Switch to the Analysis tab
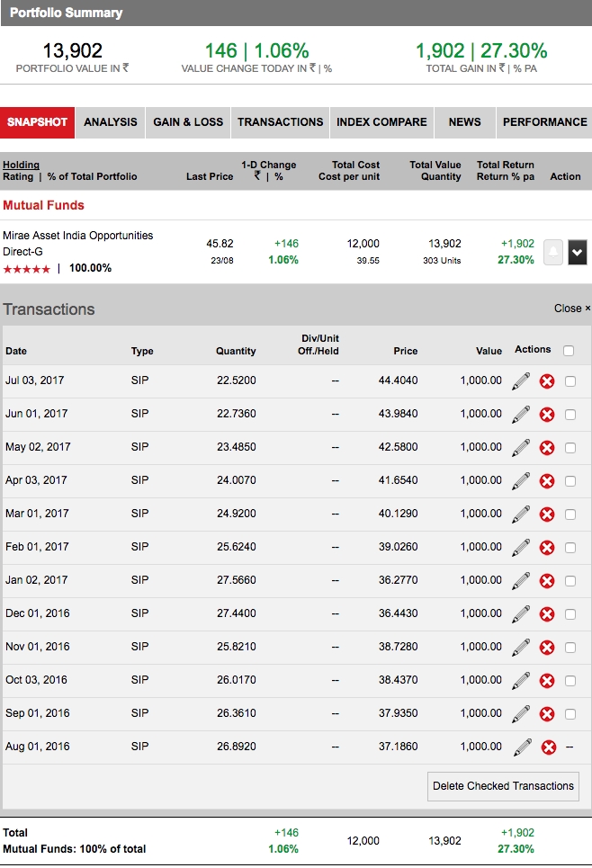The image size is (592, 868). [x=111, y=122]
